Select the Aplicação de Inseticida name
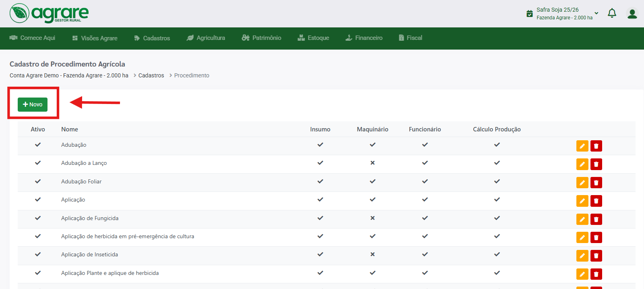Viewport: 644px width, 289px height. tap(90, 255)
